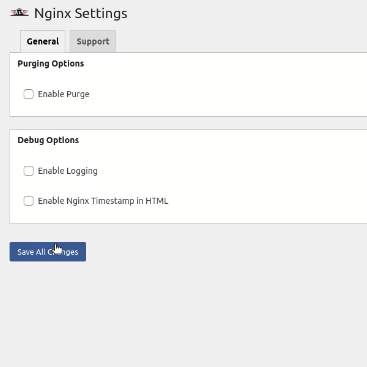This screenshot has width=367, height=367.
Task: Click the 'Enable Purge' label text
Action: (x=63, y=94)
